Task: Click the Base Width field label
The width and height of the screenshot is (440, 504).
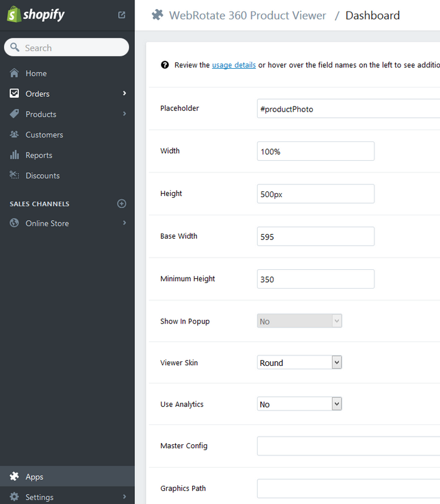Action: (x=179, y=236)
